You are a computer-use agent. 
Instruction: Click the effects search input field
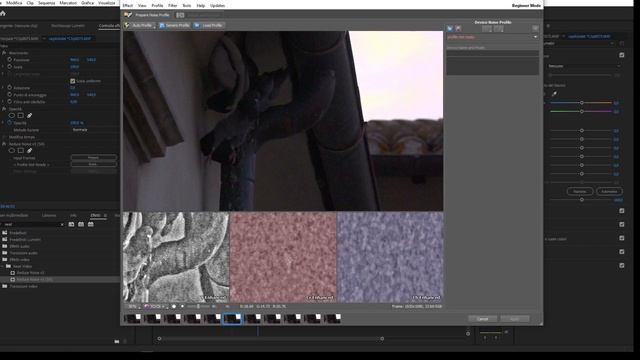(x=32, y=224)
